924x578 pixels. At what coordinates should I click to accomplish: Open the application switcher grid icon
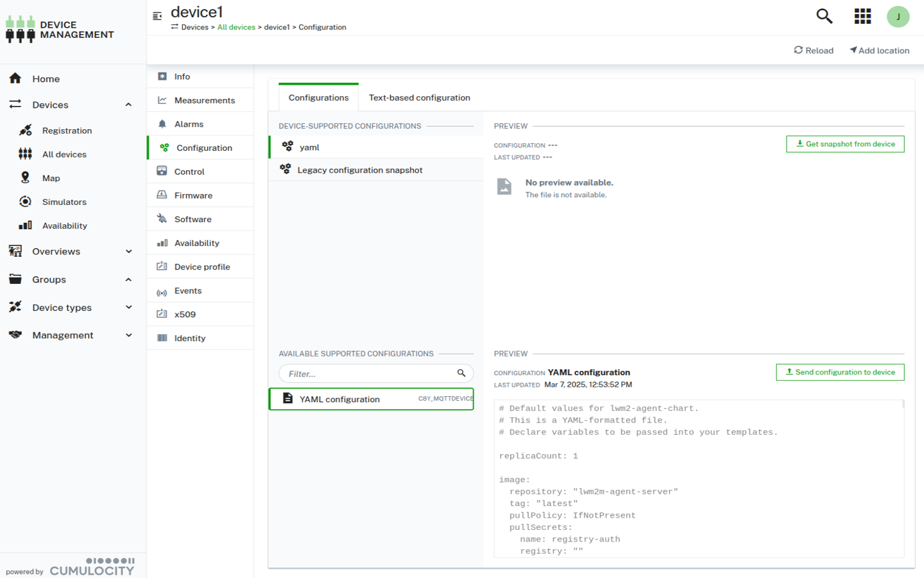862,16
